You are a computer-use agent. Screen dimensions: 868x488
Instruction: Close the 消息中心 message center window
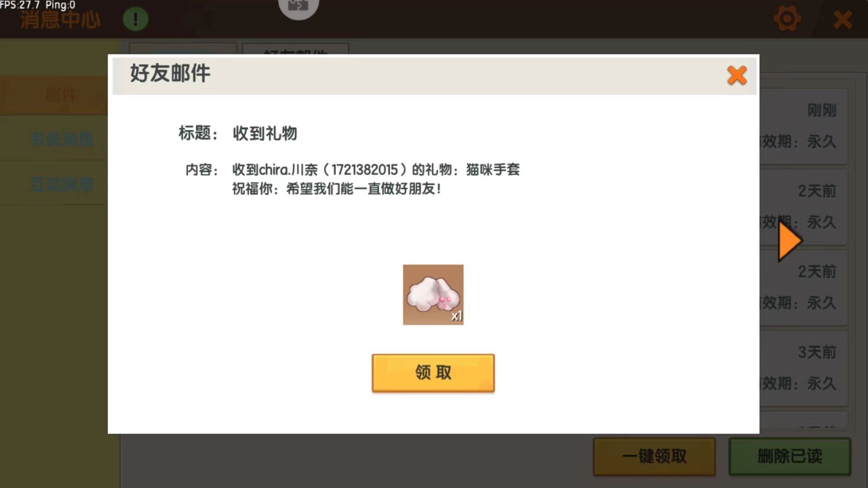tap(843, 20)
